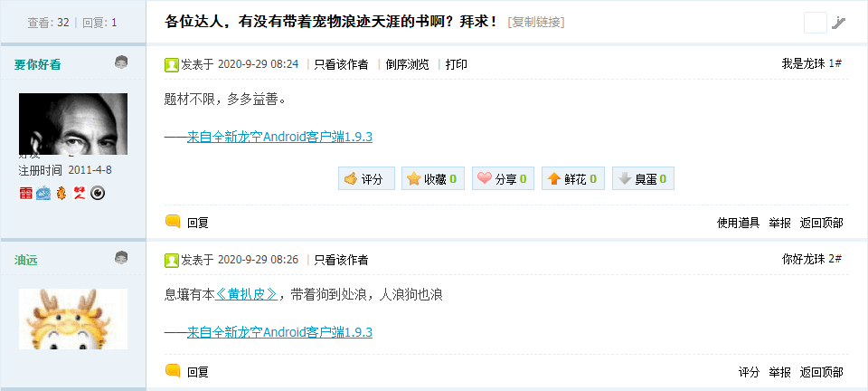Viewport: 868px width, 391px height.
Task: Click the wrench tool icon at top right
Action: click(839, 23)
